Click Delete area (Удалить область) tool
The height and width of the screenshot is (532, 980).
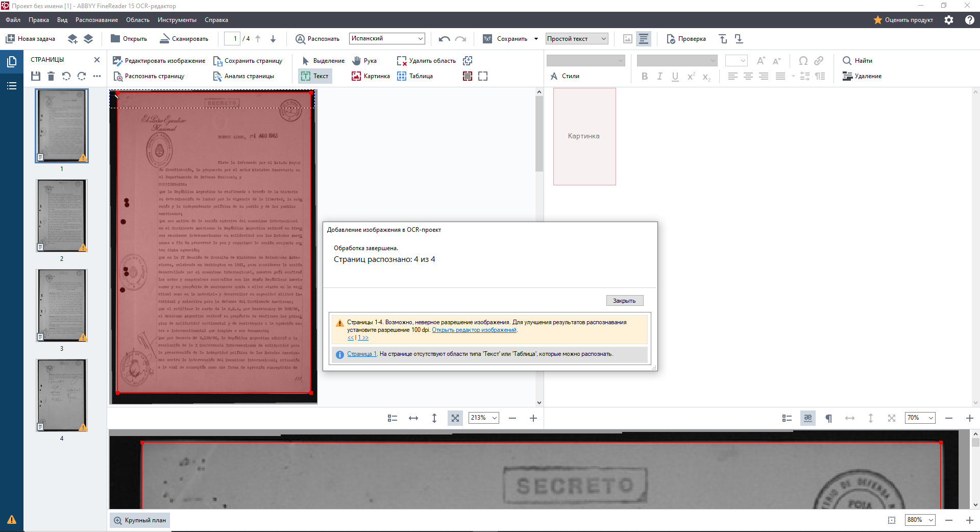pos(427,61)
